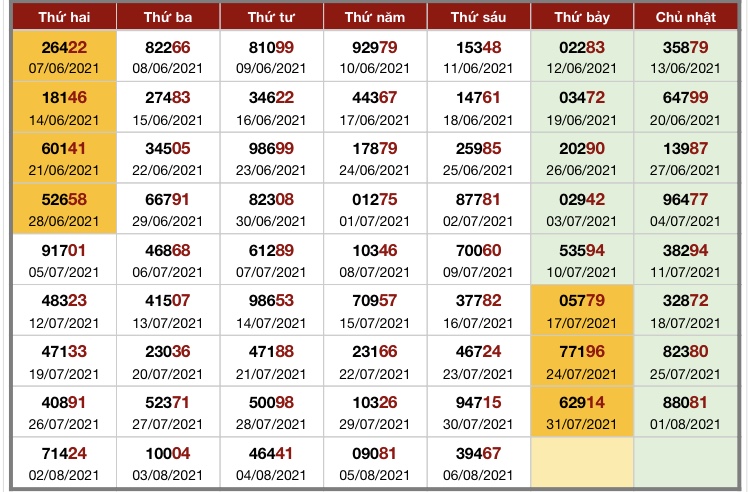Viewport: 750px width, 492px height.
Task: Select the highlighted cell 60141 dated 21/06/2021
Action: [63, 158]
